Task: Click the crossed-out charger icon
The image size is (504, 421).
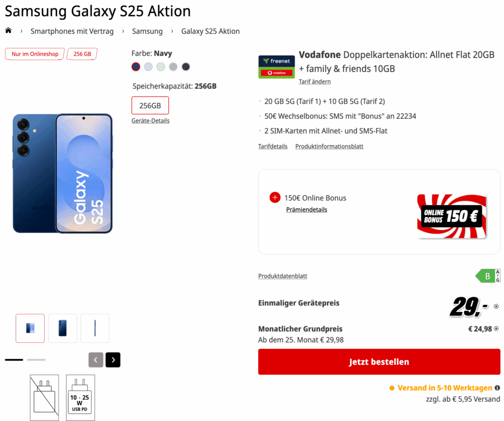Action: click(x=44, y=397)
